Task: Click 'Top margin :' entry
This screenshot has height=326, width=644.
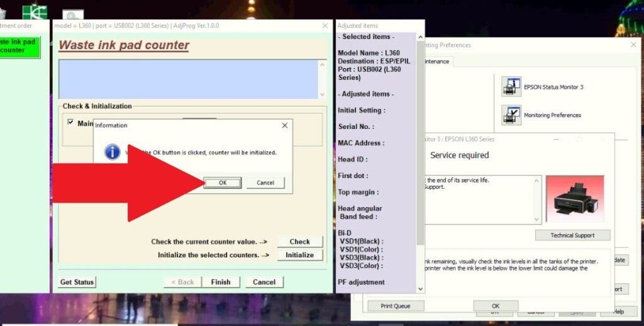Action: (358, 193)
